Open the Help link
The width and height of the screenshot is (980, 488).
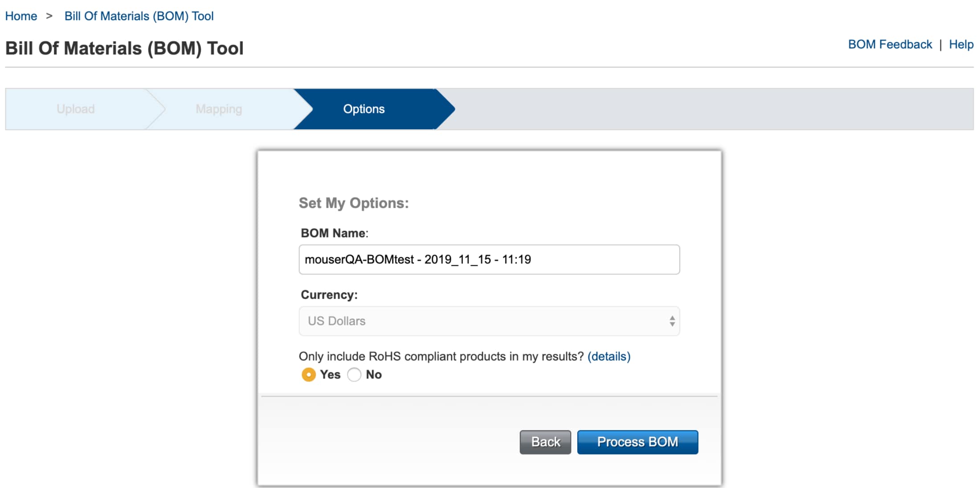point(961,45)
